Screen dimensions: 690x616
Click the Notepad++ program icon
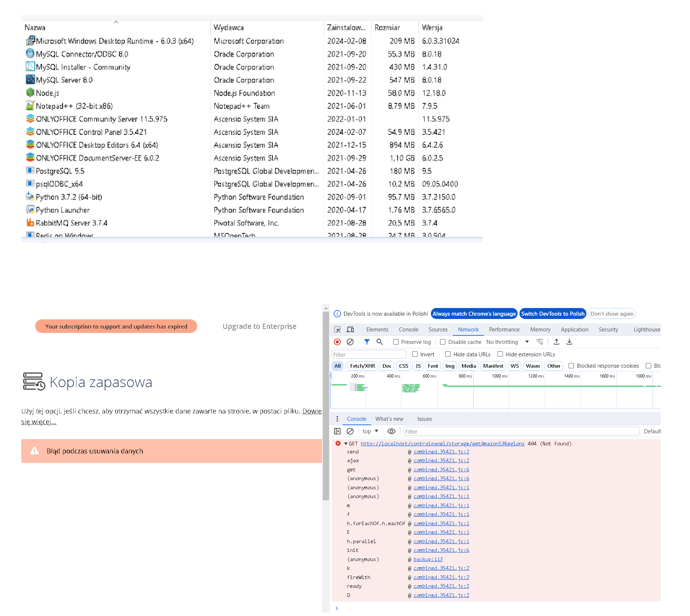[30, 106]
